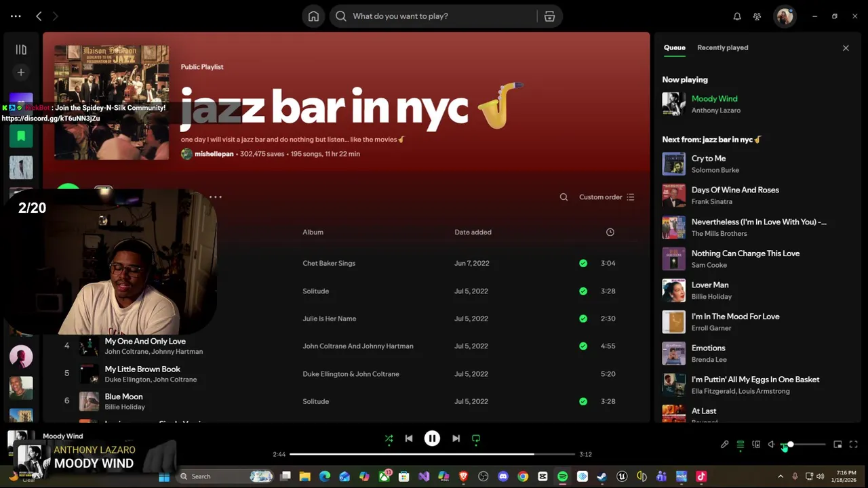Open Spotify from the Windows taskbar
The width and height of the screenshot is (868, 488).
tap(562, 476)
